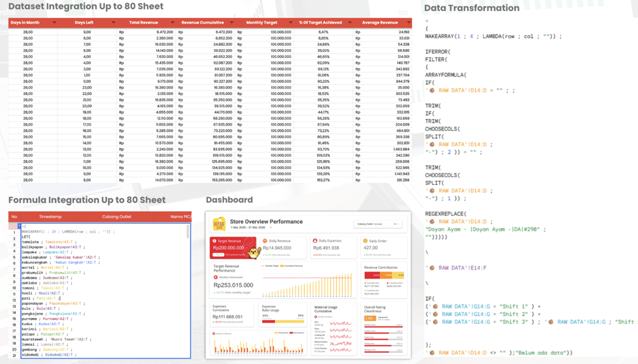Click row number 10 in formula sheet

click(14, 288)
